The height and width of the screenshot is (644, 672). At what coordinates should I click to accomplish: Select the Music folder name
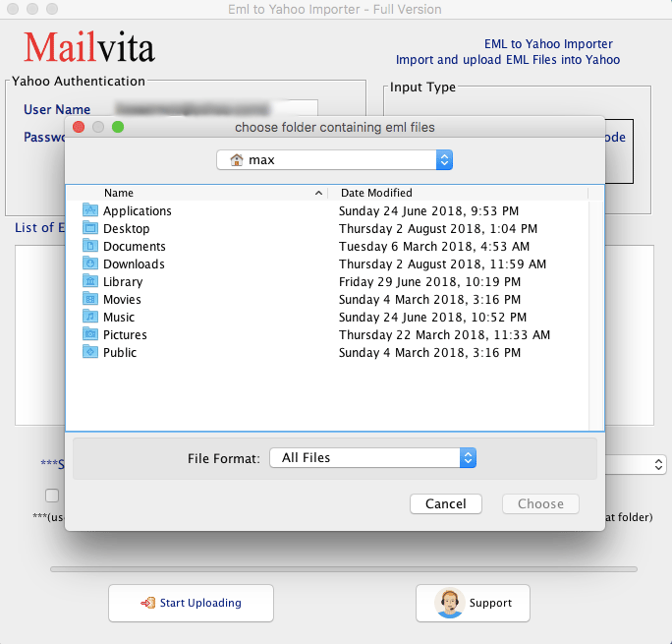[119, 318]
